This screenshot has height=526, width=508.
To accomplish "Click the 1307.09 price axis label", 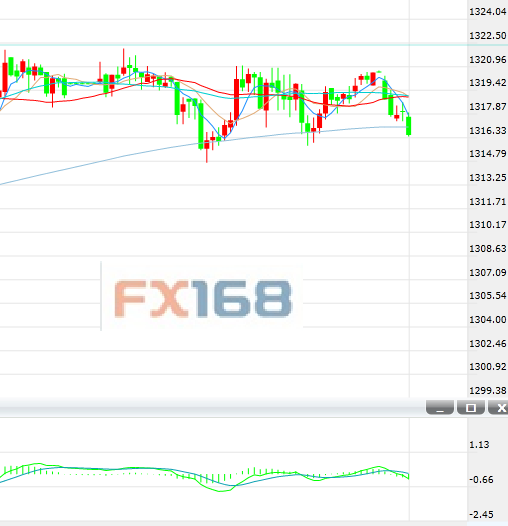I will coord(488,272).
